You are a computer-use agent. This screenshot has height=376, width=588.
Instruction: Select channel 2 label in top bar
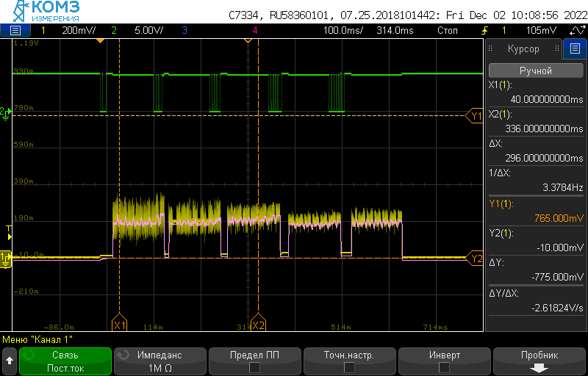point(114,30)
